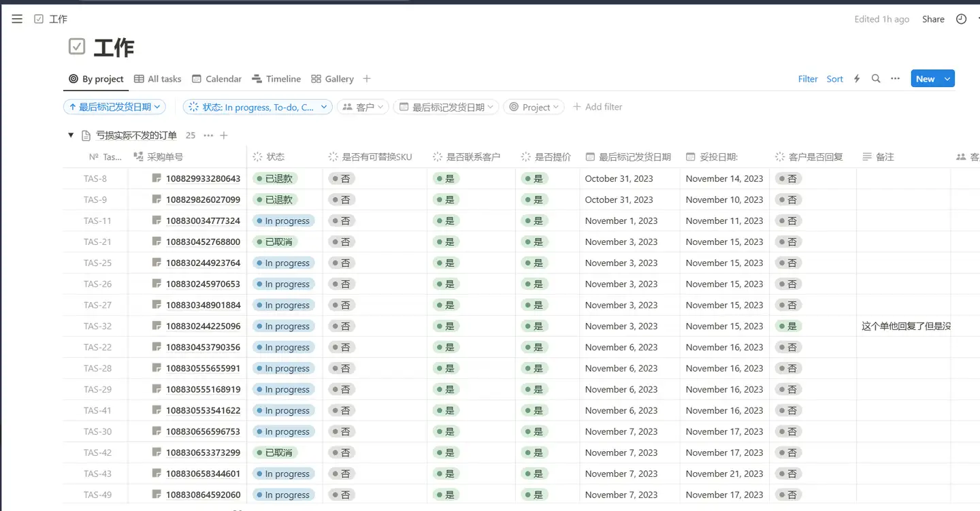The image size is (980, 511).
Task: Click the 客户是否回复 column header
Action: tap(813, 157)
